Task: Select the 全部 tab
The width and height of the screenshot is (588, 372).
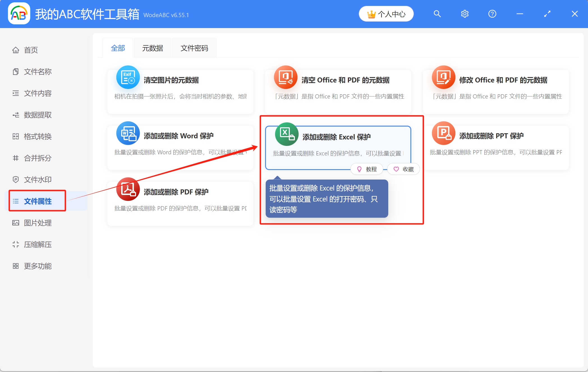Action: pos(118,48)
